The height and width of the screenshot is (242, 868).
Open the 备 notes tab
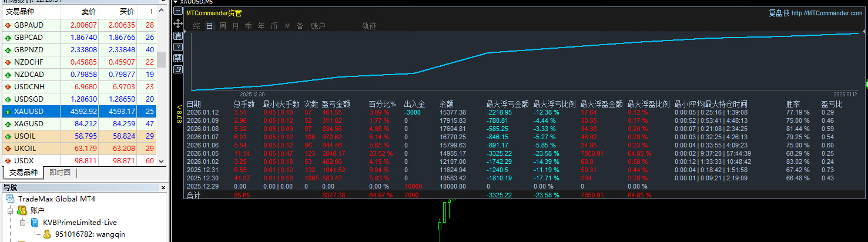[300, 26]
